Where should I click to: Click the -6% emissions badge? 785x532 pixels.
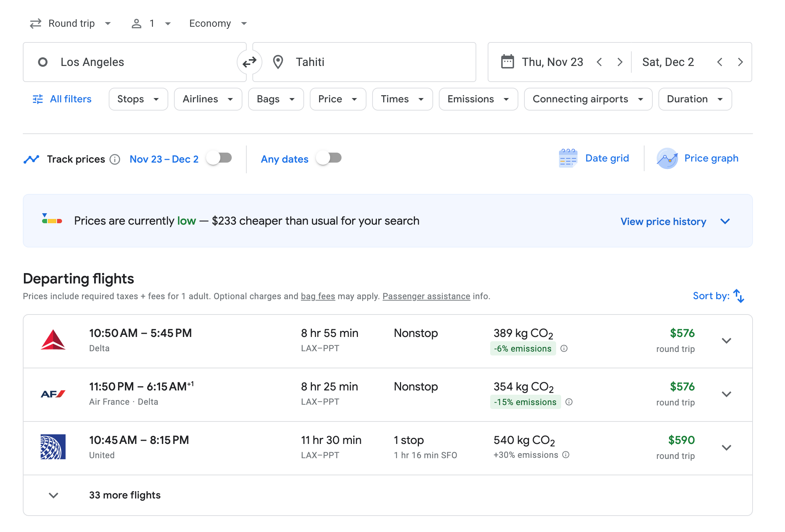(523, 349)
